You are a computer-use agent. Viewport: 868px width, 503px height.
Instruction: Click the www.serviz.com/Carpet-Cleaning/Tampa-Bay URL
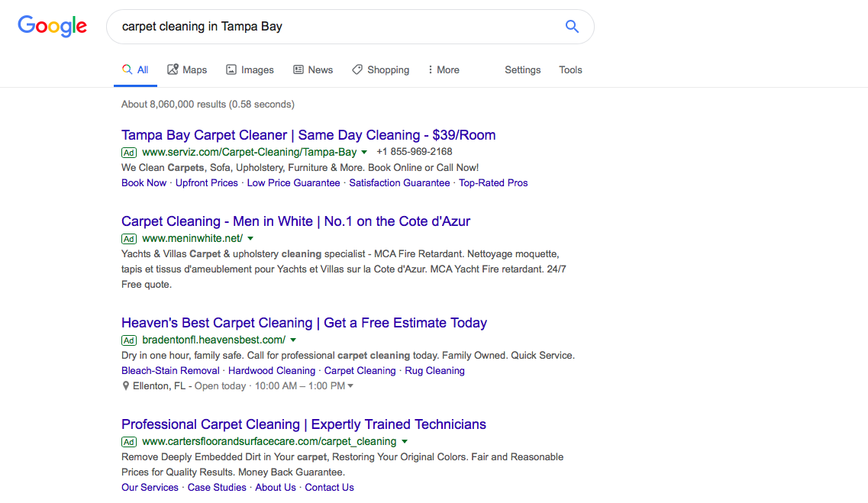(249, 152)
